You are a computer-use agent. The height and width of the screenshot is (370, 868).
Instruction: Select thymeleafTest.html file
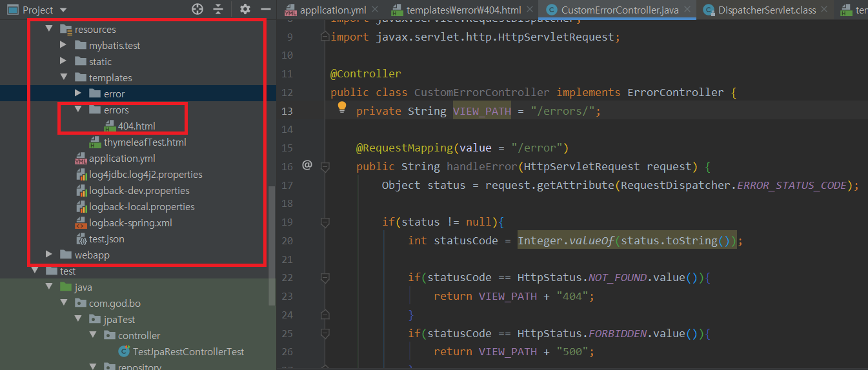point(145,142)
